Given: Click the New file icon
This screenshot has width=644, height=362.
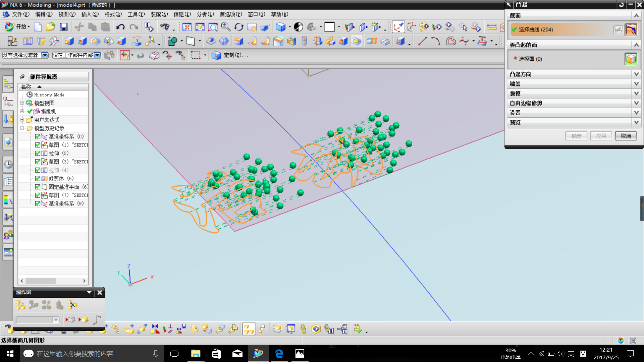Looking at the screenshot, I should point(38,27).
